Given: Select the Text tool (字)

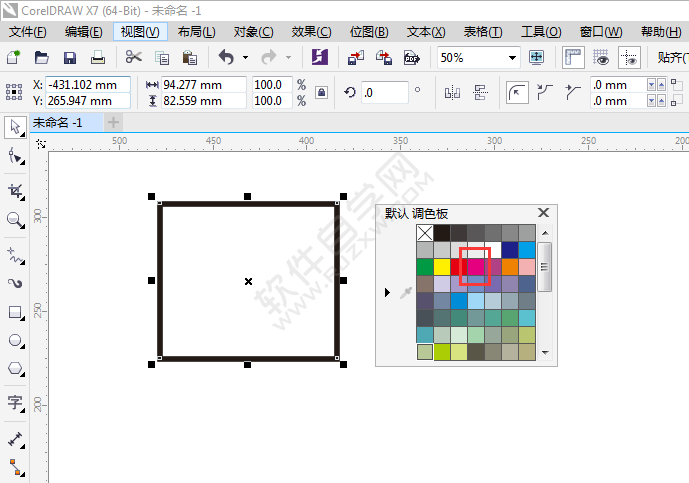Looking at the screenshot, I should [15, 403].
